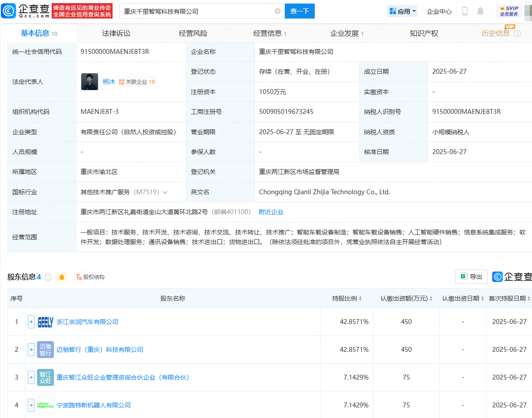
Task: Sort by 认缴出资日期 column arrows
Action: point(483,299)
